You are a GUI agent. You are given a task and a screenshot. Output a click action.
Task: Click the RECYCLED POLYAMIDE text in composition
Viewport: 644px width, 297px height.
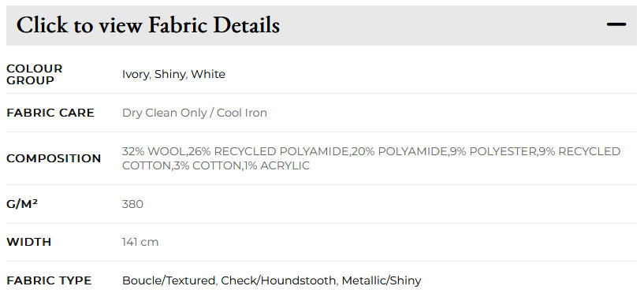click(281, 151)
